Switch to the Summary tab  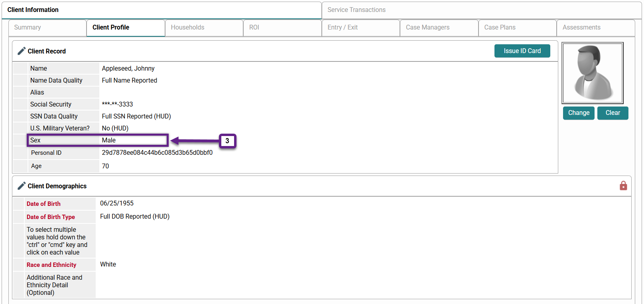(x=28, y=28)
